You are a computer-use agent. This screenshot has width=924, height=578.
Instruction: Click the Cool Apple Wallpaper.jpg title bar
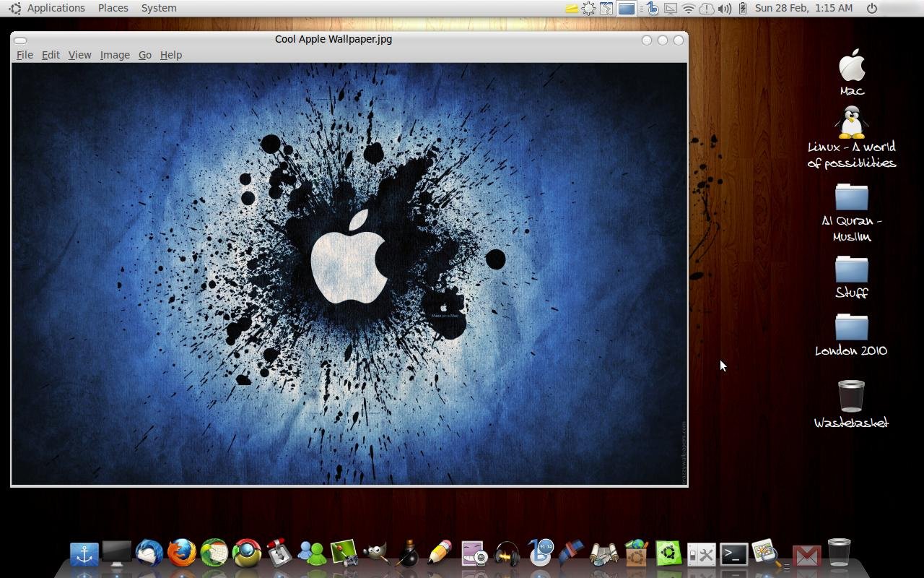click(334, 39)
